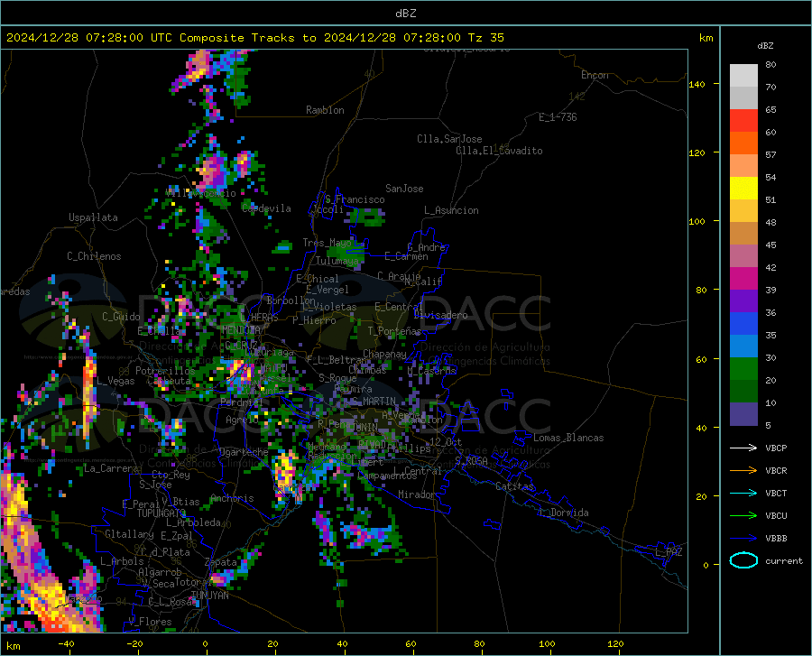Click the 140 tick on the vertical km axis
The width and height of the screenshot is (812, 656).
[697, 84]
